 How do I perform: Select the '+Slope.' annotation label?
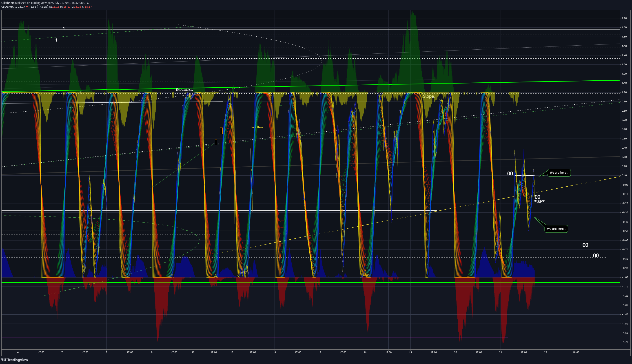(428, 96)
